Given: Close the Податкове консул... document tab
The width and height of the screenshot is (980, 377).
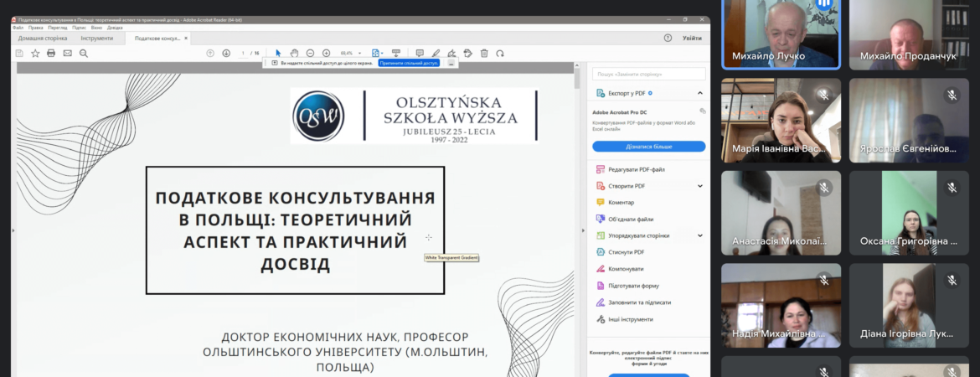Looking at the screenshot, I should click(186, 39).
